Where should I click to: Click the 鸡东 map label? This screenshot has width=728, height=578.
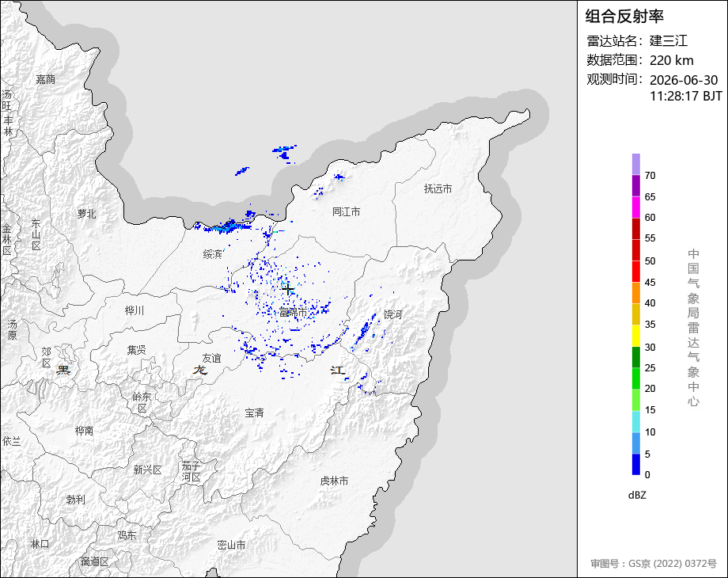[x=127, y=535]
